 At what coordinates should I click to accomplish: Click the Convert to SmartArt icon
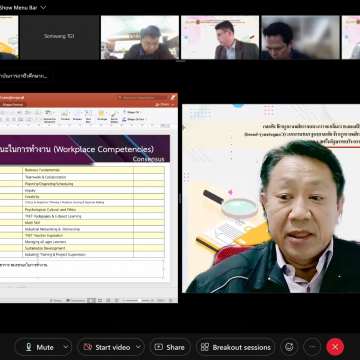click(x=49, y=115)
